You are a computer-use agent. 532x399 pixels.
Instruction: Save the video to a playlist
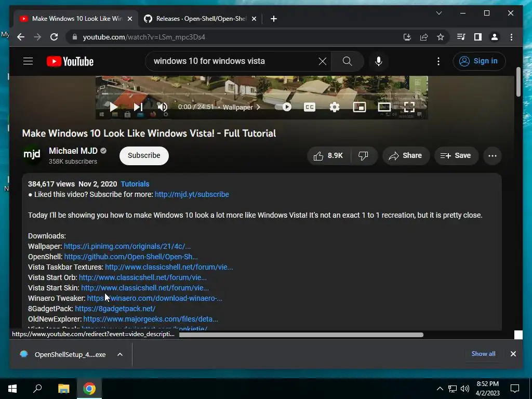[x=456, y=156]
